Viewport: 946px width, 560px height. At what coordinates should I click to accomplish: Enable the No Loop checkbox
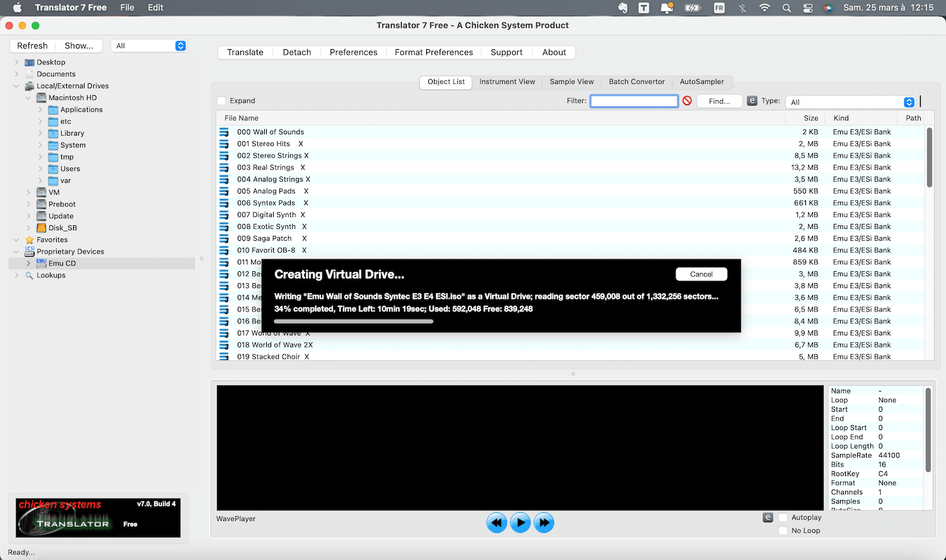[783, 531]
